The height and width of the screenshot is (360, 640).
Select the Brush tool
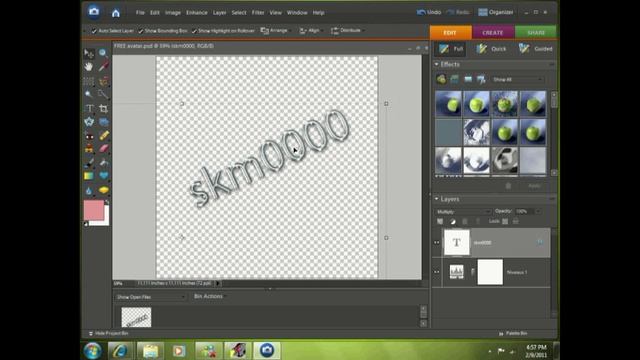pyautogui.click(x=89, y=163)
